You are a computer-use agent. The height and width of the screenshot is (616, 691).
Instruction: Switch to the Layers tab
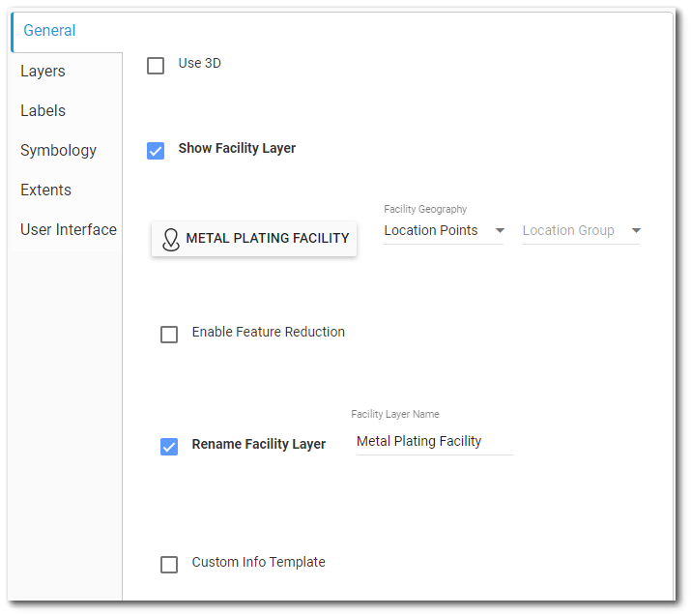(43, 72)
